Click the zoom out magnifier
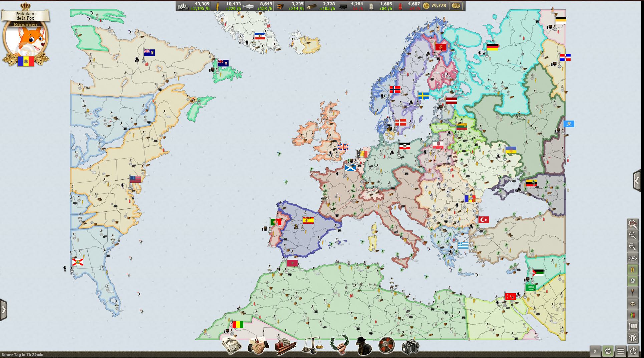This screenshot has width=644, height=358. 633,247
